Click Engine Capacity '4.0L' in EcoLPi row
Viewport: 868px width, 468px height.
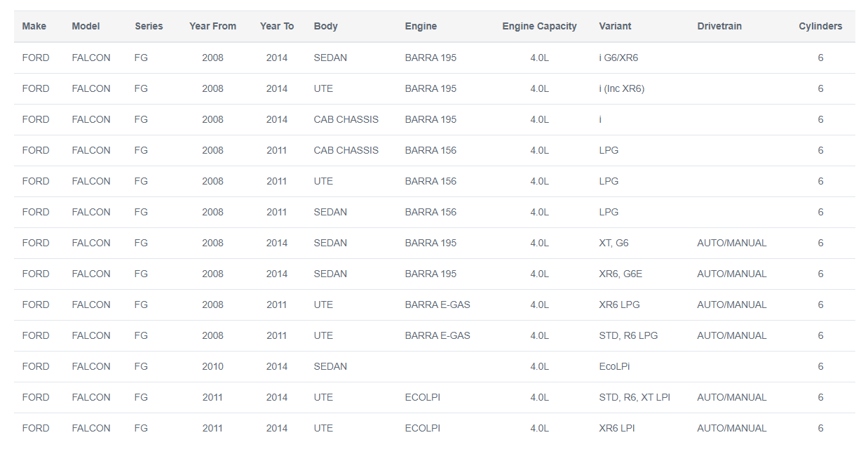539,366
